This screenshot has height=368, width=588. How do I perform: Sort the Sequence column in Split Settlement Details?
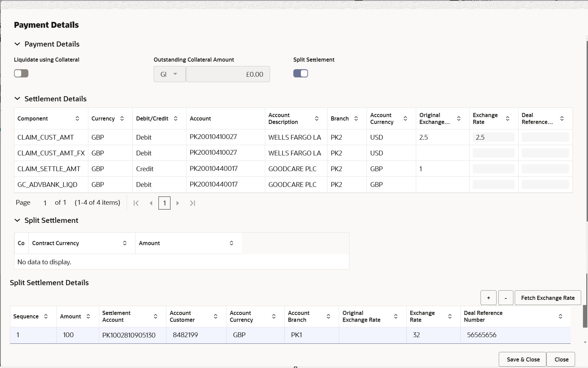click(46, 316)
